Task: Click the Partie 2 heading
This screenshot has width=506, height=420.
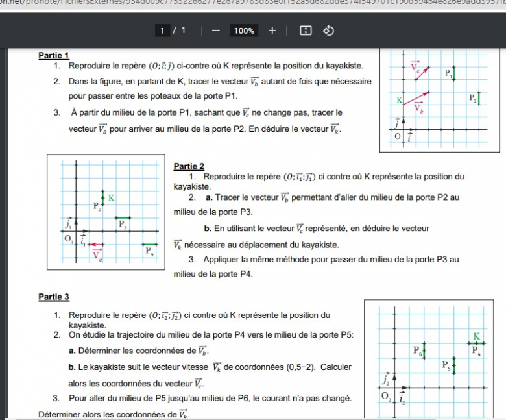Action: [x=189, y=166]
